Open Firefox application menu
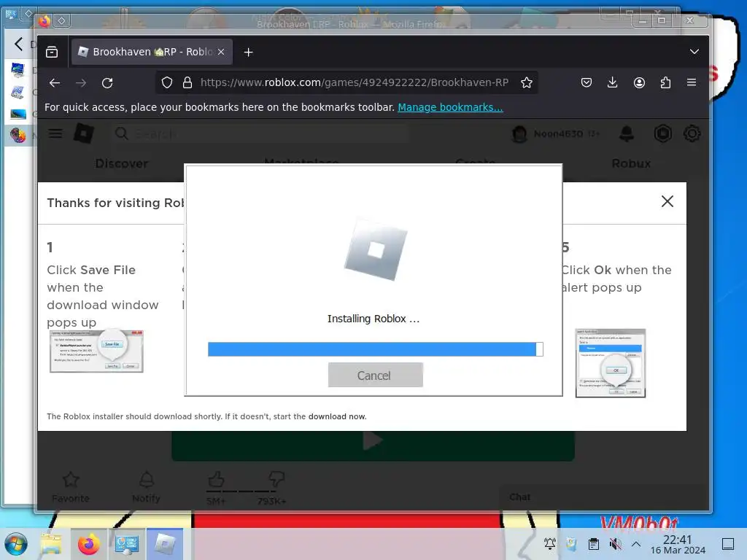This screenshot has width=747, height=560. [x=692, y=83]
